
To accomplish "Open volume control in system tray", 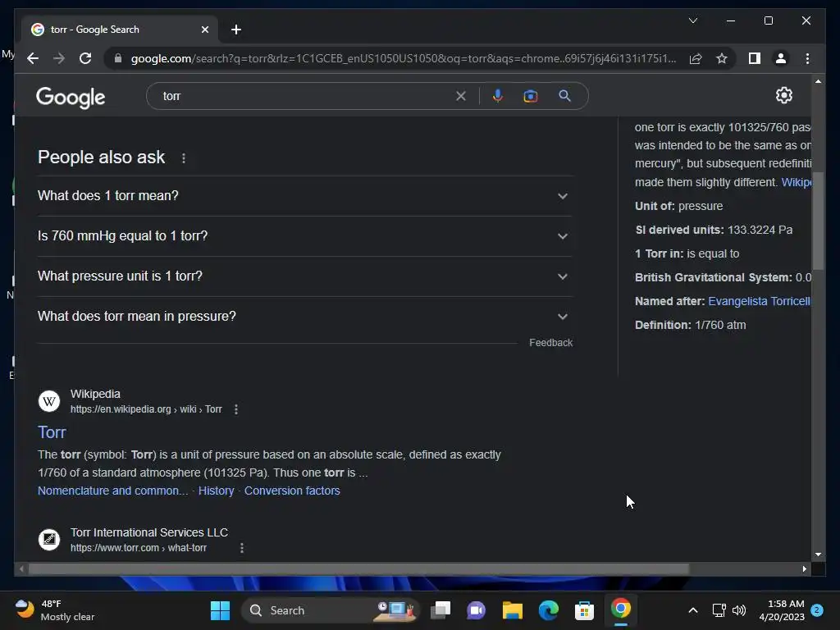I will tap(739, 610).
